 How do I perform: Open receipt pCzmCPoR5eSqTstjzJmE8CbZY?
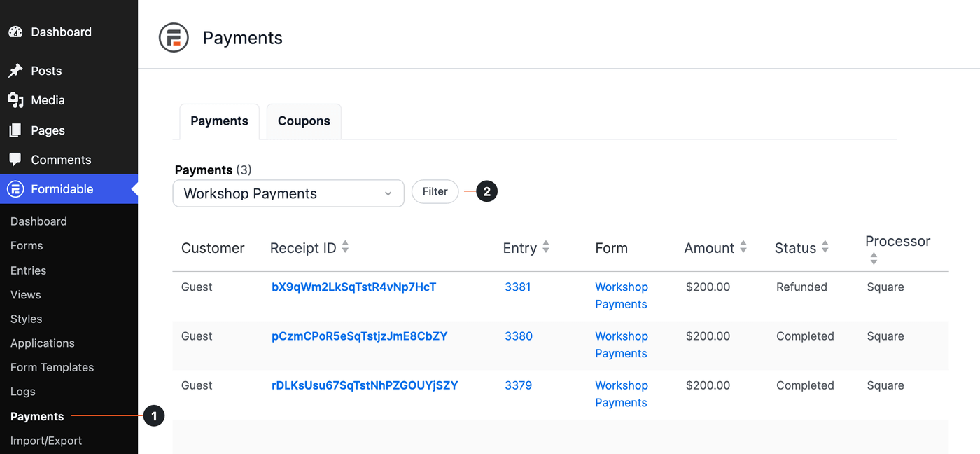coord(360,336)
